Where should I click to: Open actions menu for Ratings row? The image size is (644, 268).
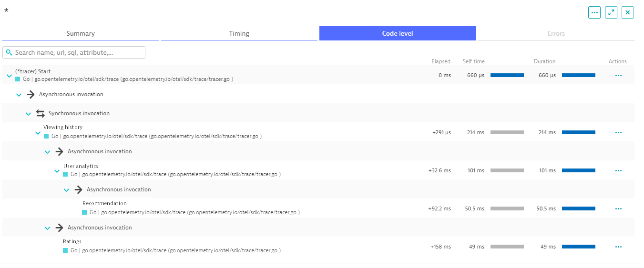tap(618, 247)
